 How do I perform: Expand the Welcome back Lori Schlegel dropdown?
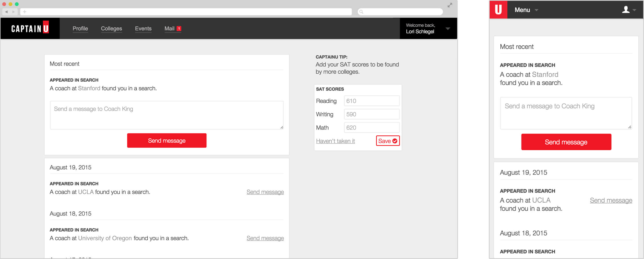coord(447,28)
